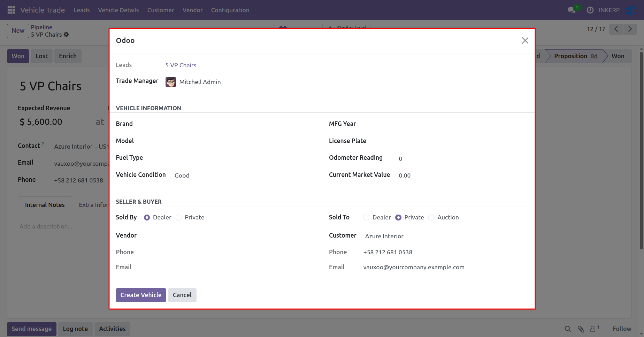Click the blue user avatar logo

point(631,10)
